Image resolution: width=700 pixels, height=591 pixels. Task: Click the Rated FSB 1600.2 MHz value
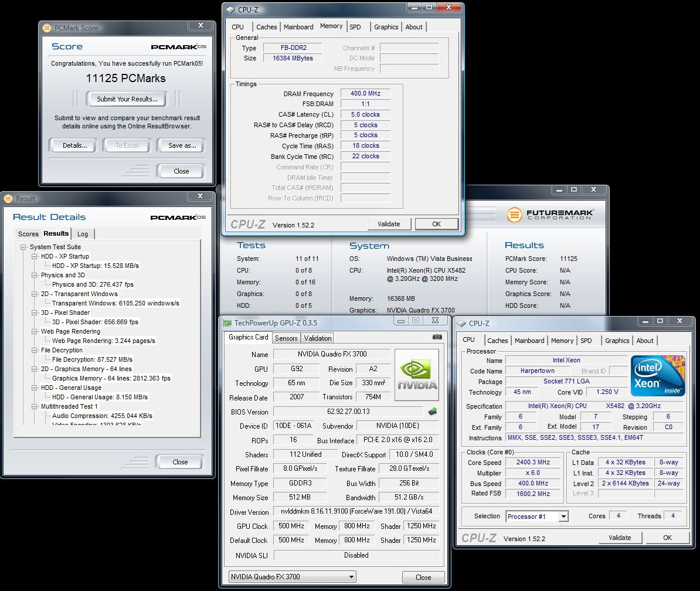533,494
